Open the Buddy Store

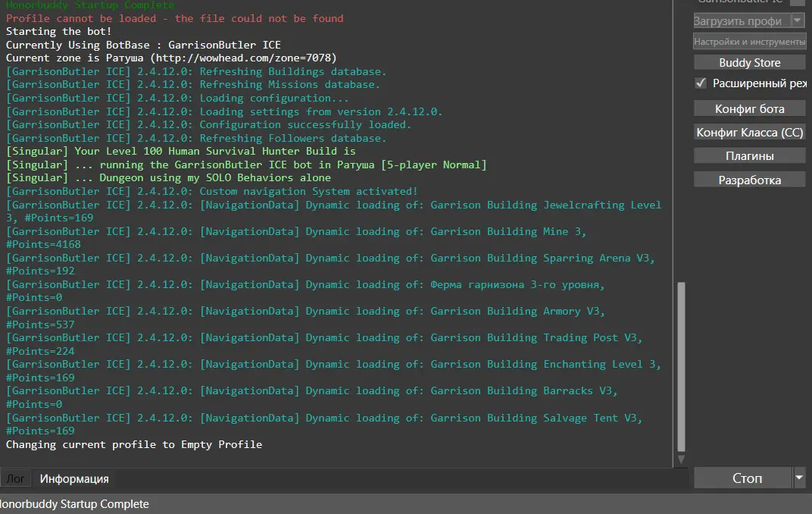pos(749,63)
